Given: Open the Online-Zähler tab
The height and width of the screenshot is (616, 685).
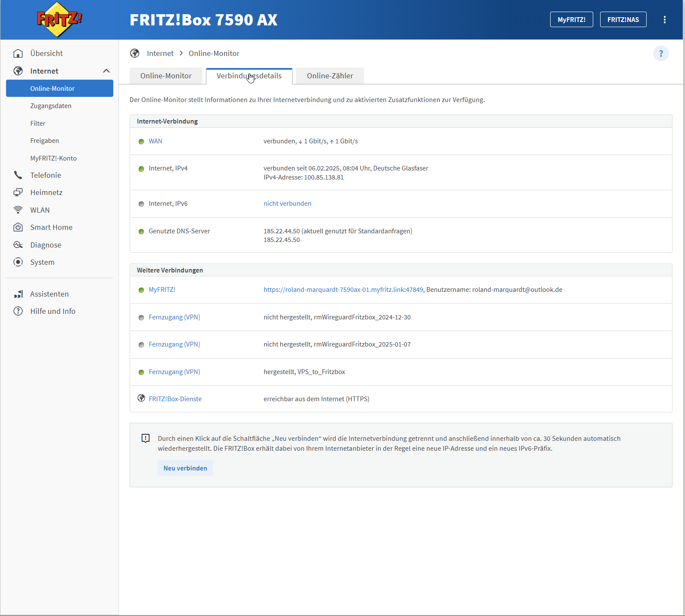Looking at the screenshot, I should point(330,76).
